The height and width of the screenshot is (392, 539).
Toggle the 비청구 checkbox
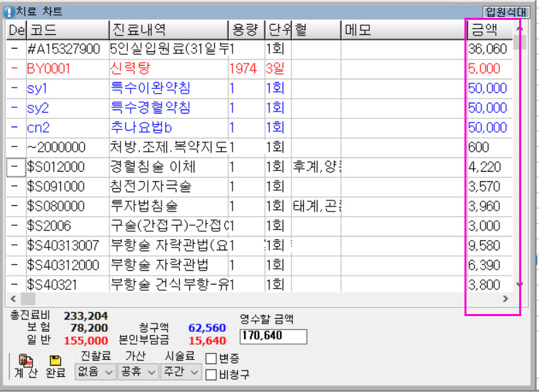pos(211,374)
